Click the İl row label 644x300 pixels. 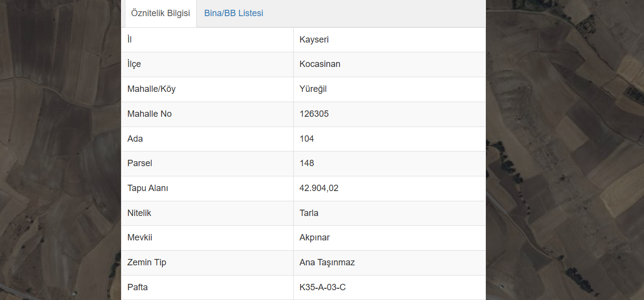[x=129, y=40]
